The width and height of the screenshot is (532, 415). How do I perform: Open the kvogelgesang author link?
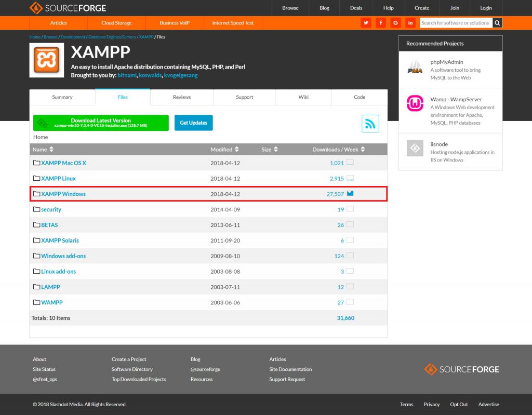pyautogui.click(x=181, y=75)
